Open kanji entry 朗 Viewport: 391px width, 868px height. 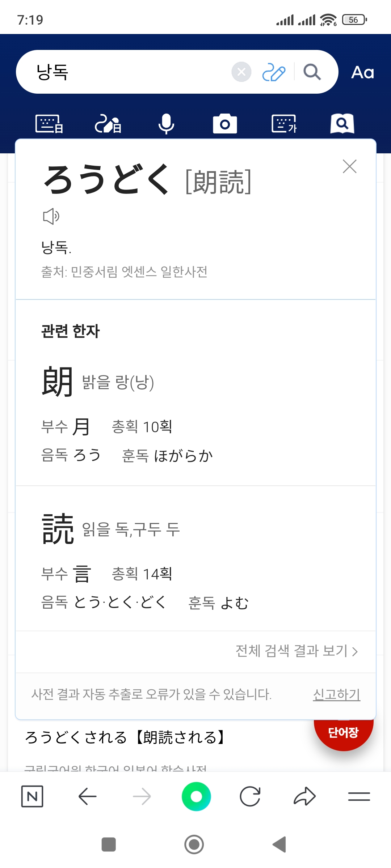point(58,382)
